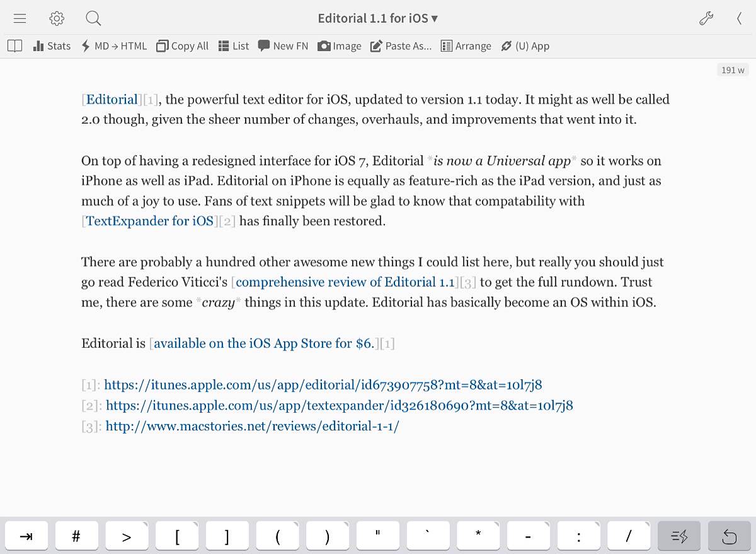Tap the backtick key
756x554 pixels.
pos(428,536)
